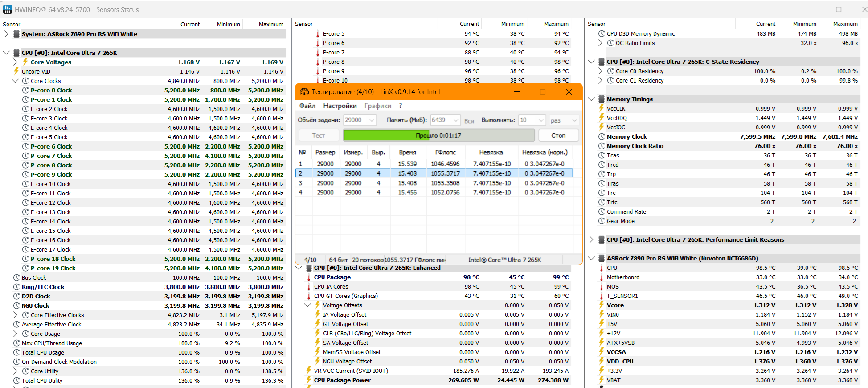
Task: Click the HWiNFO app icon in title bar
Action: click(x=8, y=9)
